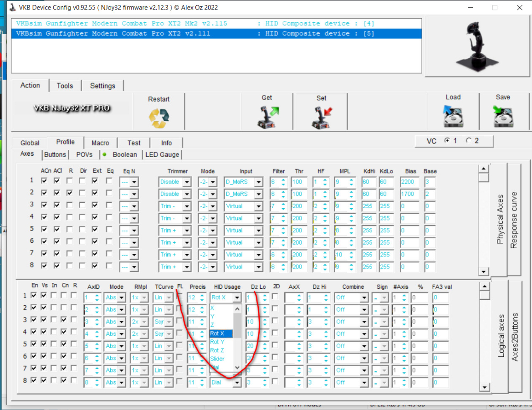Toggle Cn checkbox for logical axis 3
Image resolution: width=532 pixels, height=410 pixels.
tap(64, 320)
